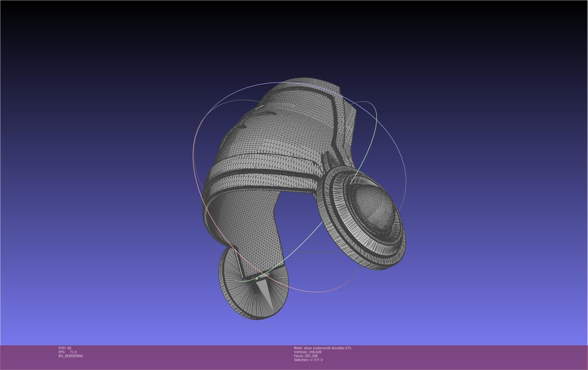The height and width of the screenshot is (370, 588).
Task: Click the FOV: 60 status text
Action: tap(65, 348)
